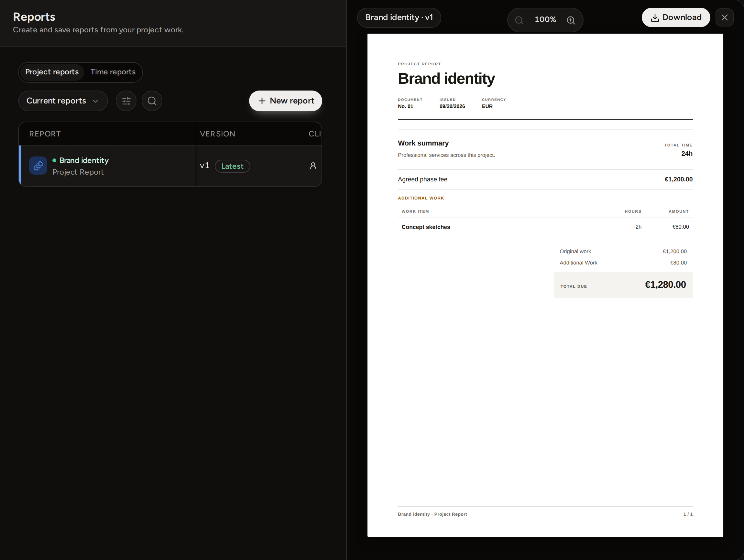The height and width of the screenshot is (560, 744).
Task: Click the €1,280.00 total due amount
Action: click(665, 285)
